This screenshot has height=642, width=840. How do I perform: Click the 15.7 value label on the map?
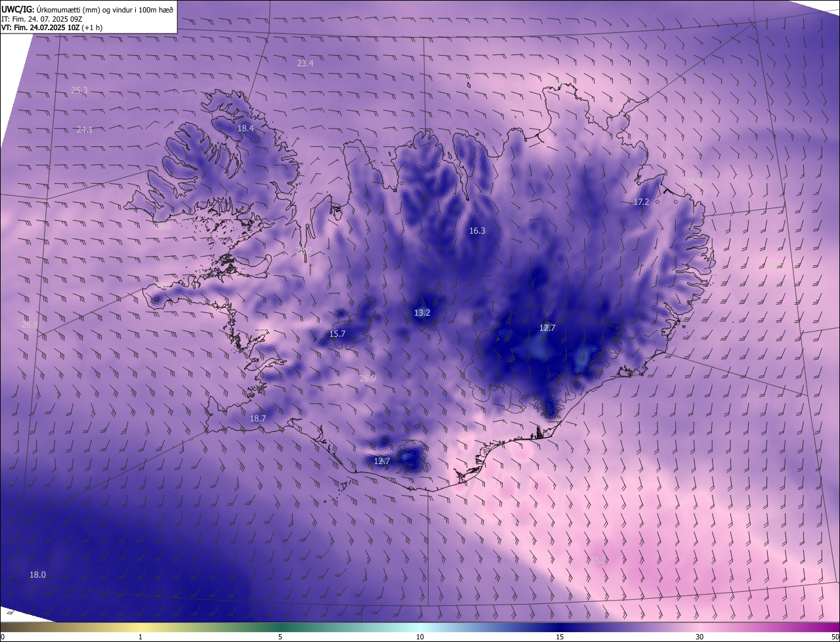pos(337,334)
